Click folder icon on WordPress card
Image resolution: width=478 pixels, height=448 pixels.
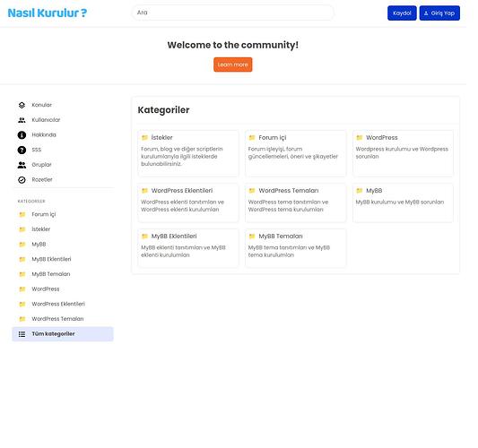360,138
